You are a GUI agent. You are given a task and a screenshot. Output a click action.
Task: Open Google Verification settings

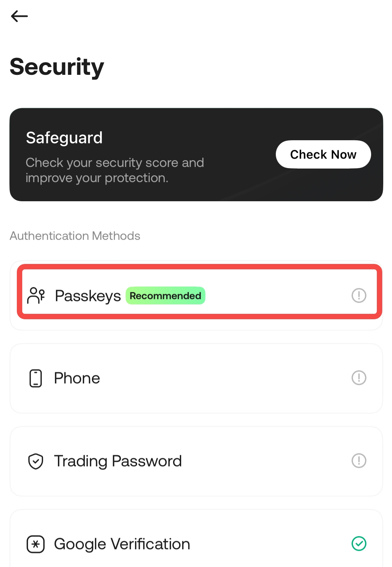[x=122, y=544]
